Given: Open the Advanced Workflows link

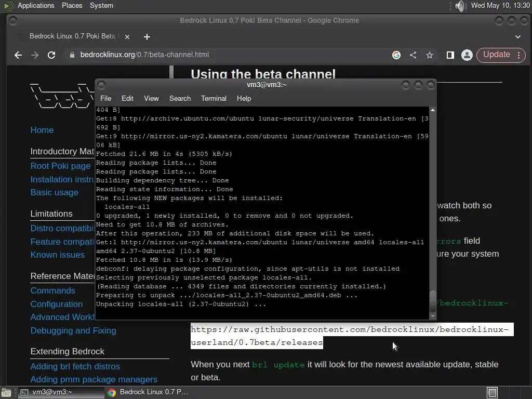Looking at the screenshot, I should point(63,317).
